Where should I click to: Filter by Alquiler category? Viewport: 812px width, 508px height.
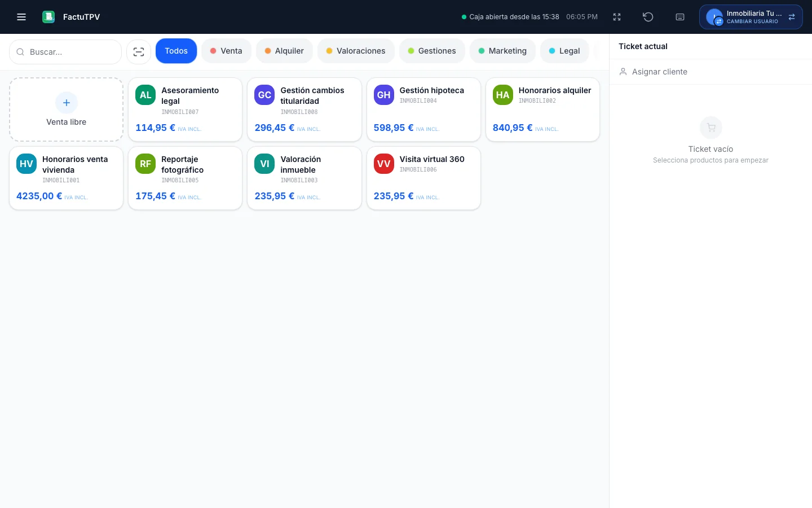(285, 51)
